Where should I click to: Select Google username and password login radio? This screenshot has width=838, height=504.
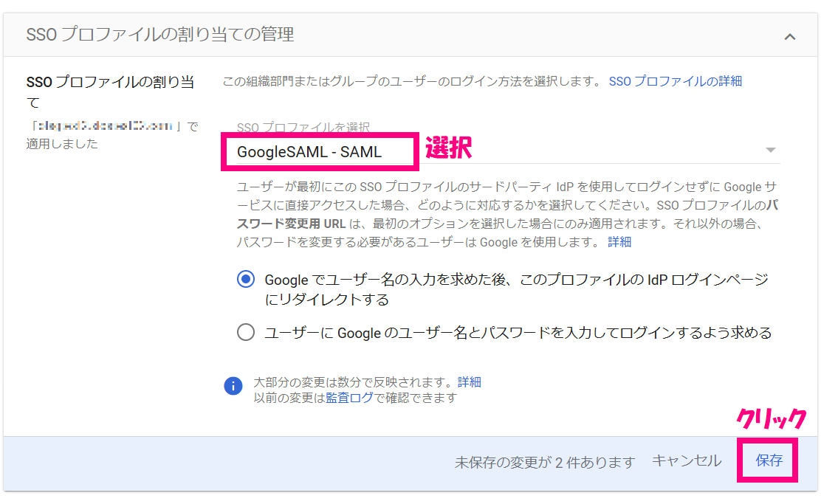(246, 332)
